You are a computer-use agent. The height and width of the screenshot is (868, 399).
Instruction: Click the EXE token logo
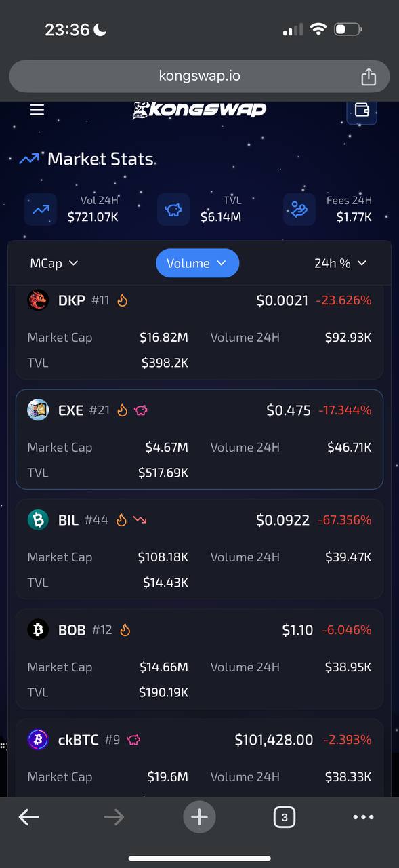coord(38,410)
